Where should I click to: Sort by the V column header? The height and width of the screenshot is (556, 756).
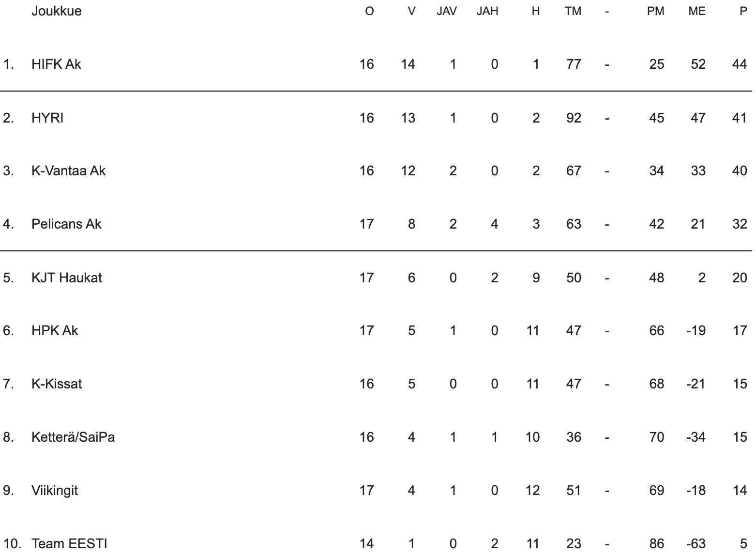pos(411,11)
